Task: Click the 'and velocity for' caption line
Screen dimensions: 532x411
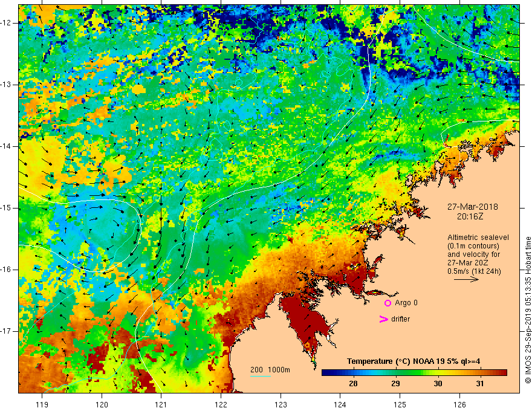Action: (x=473, y=254)
